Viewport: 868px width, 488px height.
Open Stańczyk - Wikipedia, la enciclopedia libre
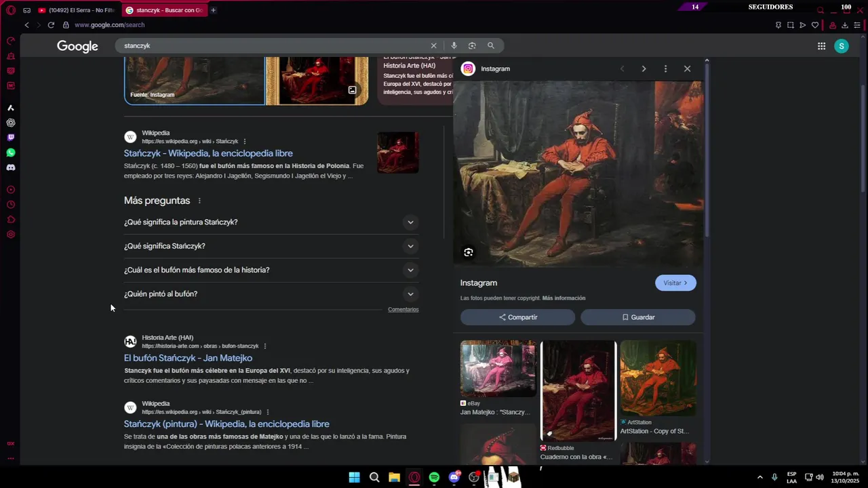pyautogui.click(x=208, y=153)
